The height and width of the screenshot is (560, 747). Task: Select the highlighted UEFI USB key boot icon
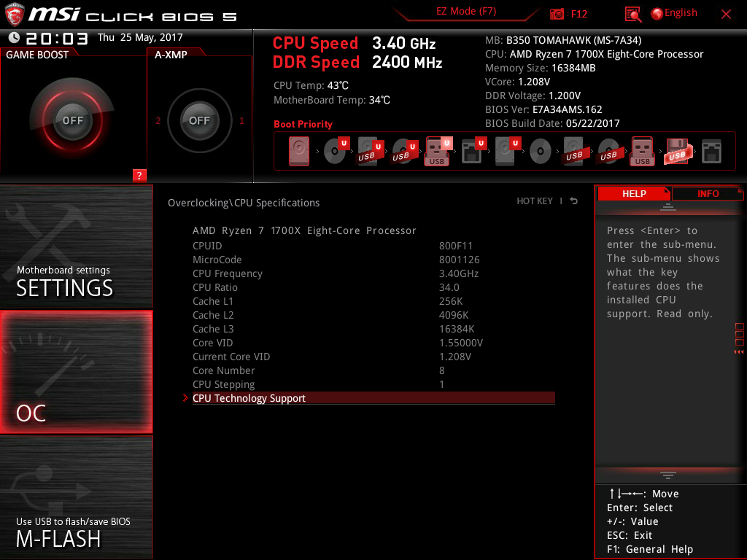pyautogui.click(x=438, y=151)
